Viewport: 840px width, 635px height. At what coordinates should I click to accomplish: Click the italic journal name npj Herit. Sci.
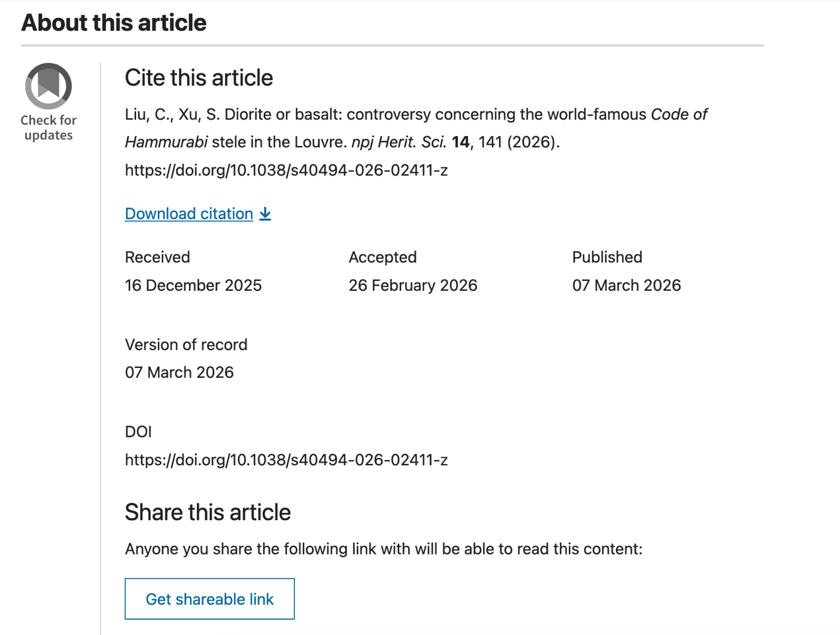pyautogui.click(x=399, y=142)
